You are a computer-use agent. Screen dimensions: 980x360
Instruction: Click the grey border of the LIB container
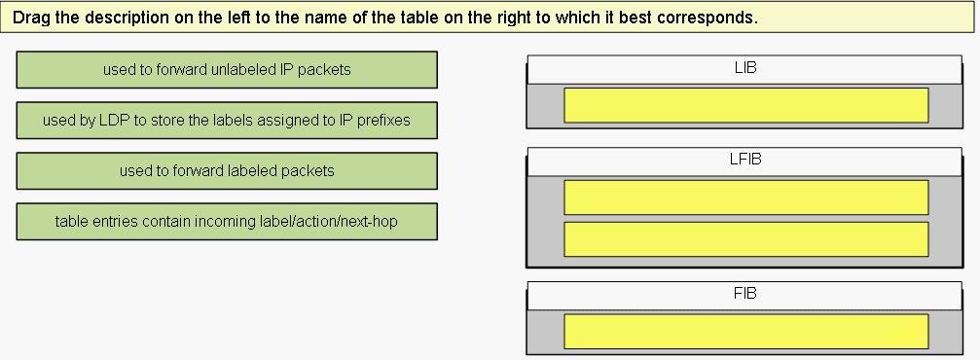point(544,106)
